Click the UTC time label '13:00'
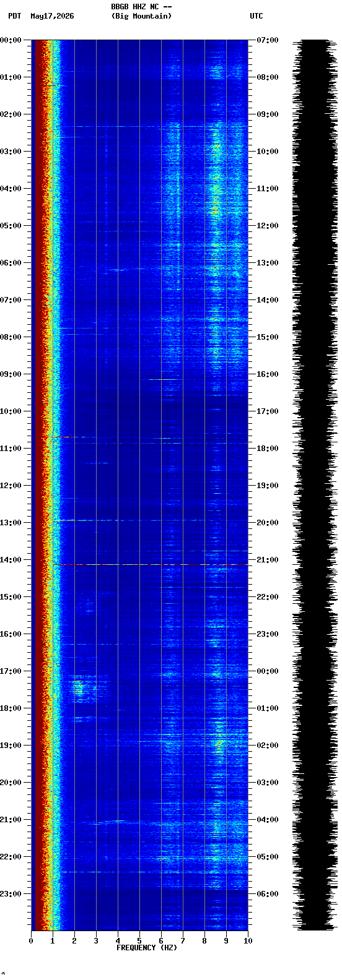342x980 pixels. [x=268, y=263]
